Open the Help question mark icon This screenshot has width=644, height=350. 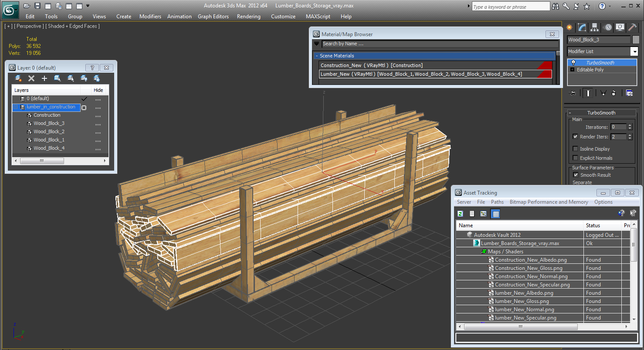pyautogui.click(x=602, y=6)
